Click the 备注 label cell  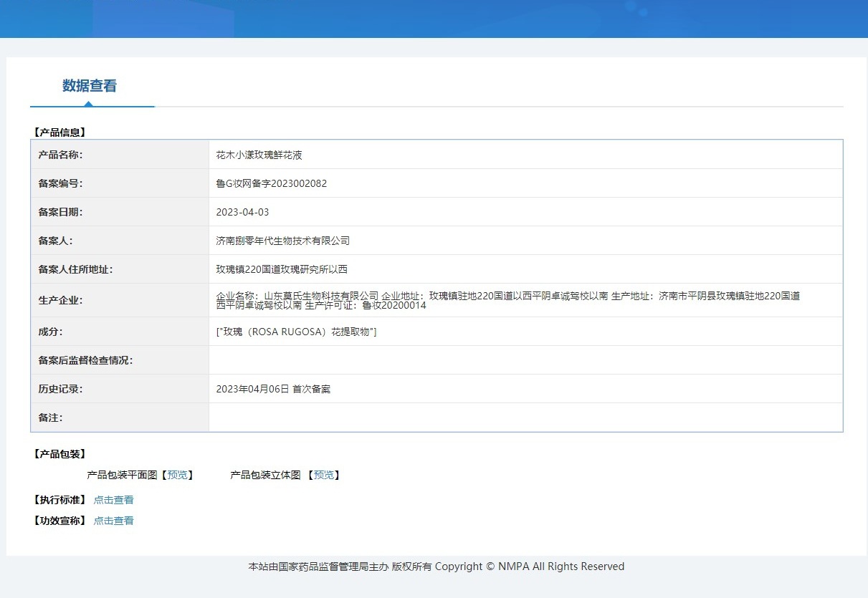[120, 418]
